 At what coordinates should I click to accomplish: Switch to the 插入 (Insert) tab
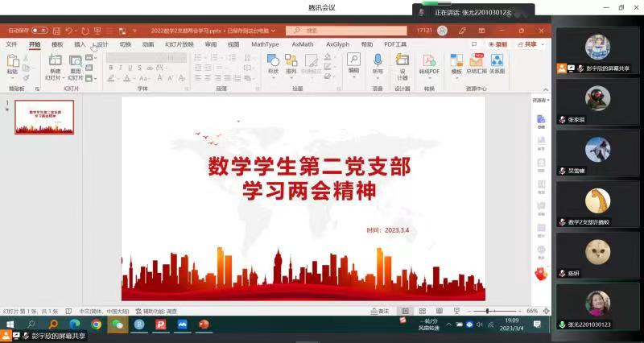pyautogui.click(x=80, y=44)
